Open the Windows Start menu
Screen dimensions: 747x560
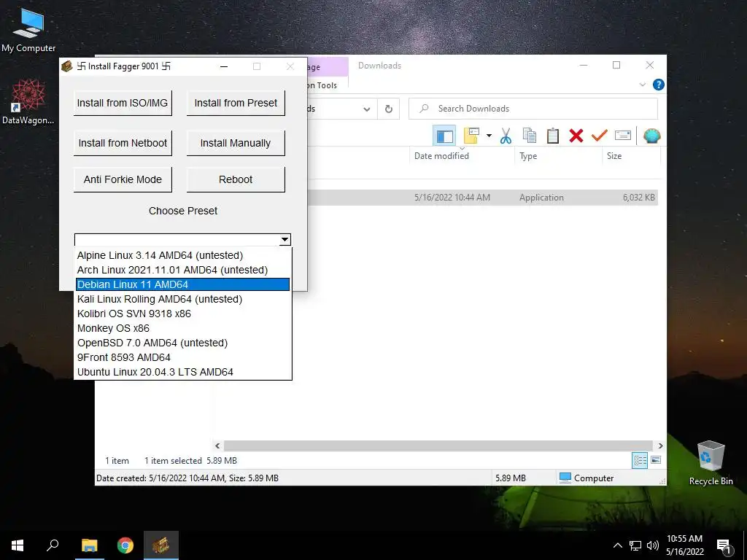tap(18, 545)
